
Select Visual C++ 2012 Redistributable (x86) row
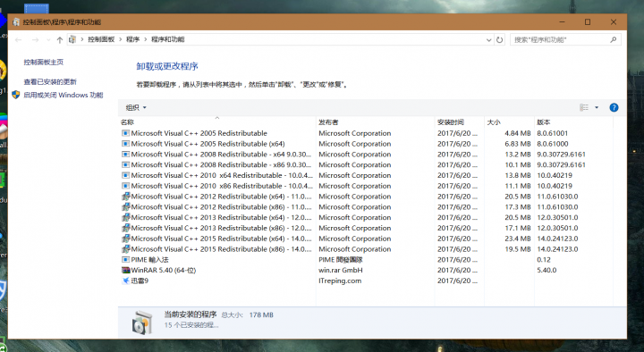(x=367, y=207)
